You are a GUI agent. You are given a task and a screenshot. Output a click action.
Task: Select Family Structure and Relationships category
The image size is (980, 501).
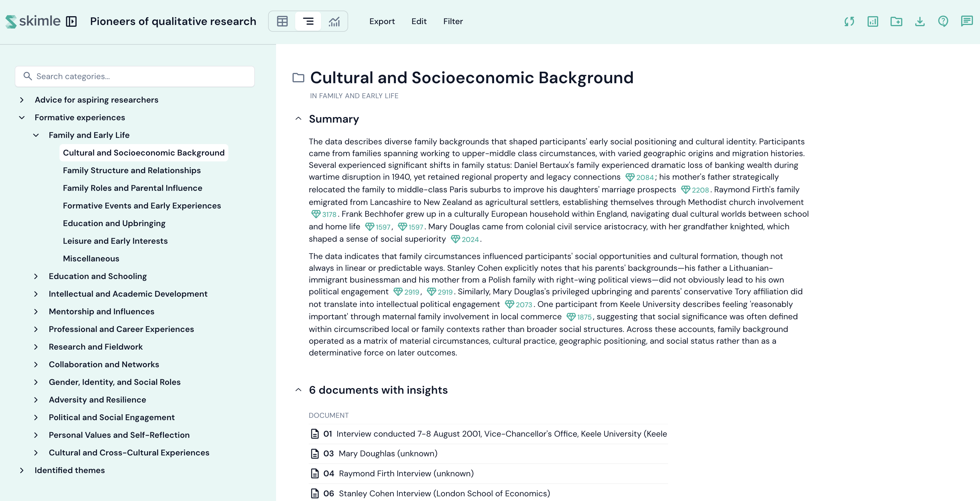click(132, 171)
